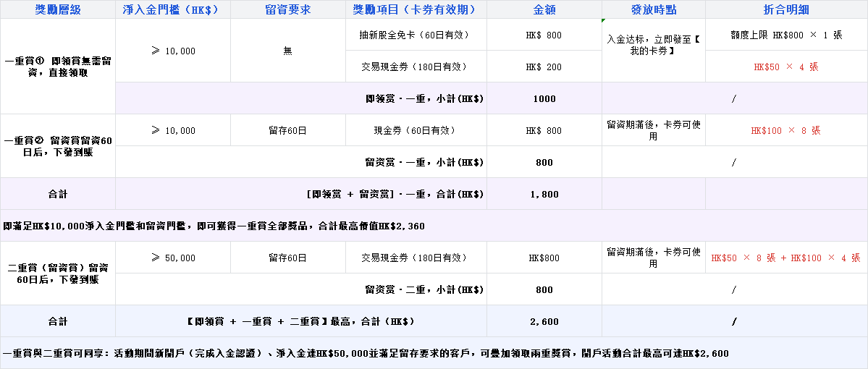Click the slash cell in 2,600 合計 row
The height and width of the screenshot is (369, 868).
pos(735,321)
